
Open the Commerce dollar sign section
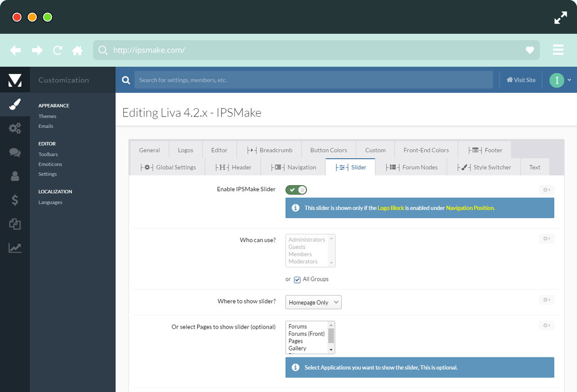pyautogui.click(x=15, y=200)
